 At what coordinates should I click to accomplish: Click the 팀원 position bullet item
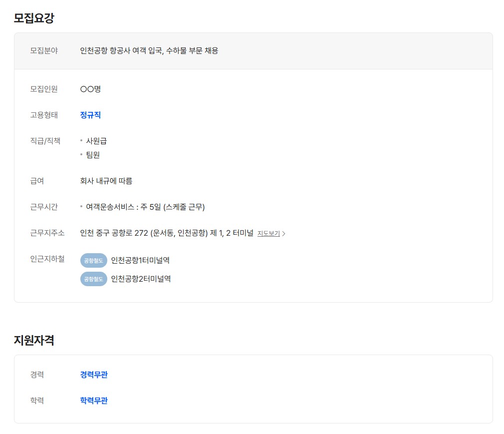pos(93,155)
